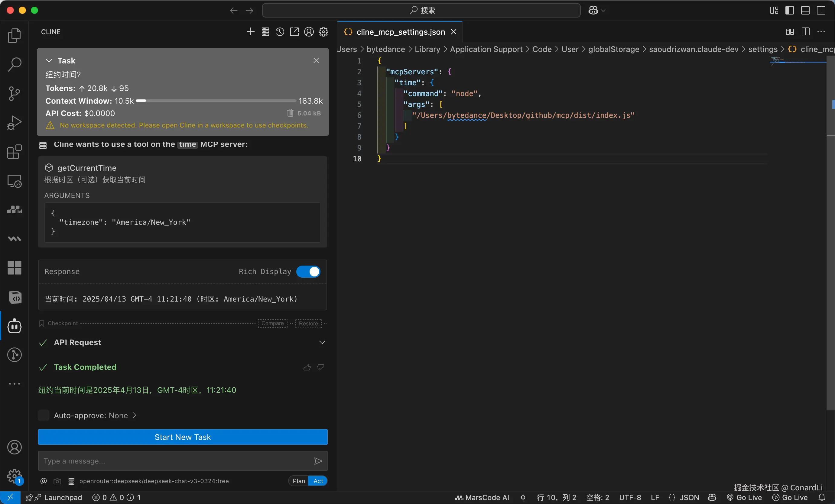The image size is (835, 504).
Task: Click the Cline robot icon in activity bar
Action: click(x=14, y=326)
